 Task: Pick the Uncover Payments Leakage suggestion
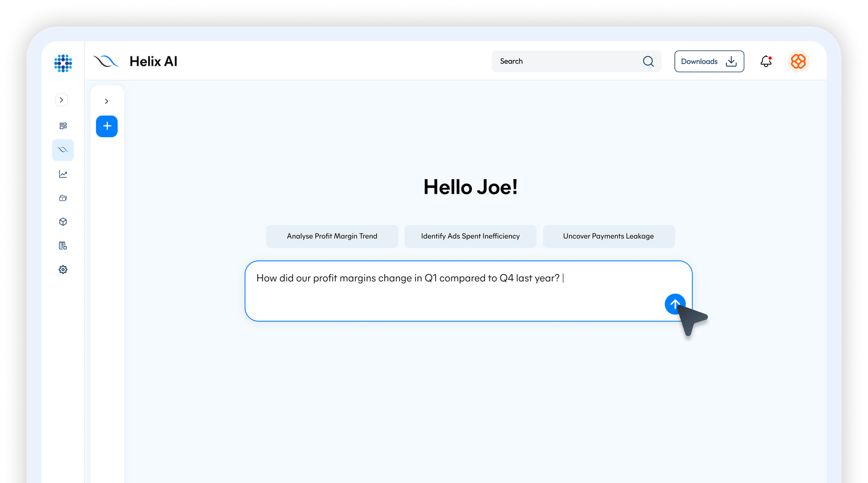click(x=608, y=237)
